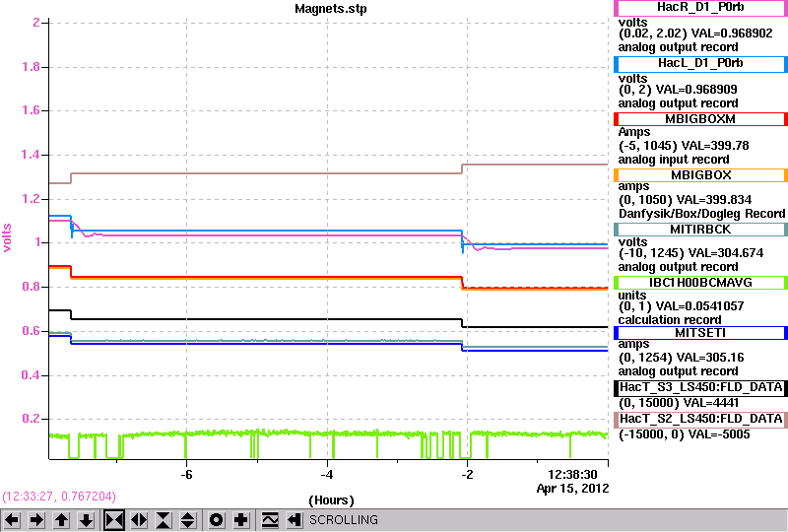
Task: Pan the graph left with the left arrow
Action: (x=12, y=520)
